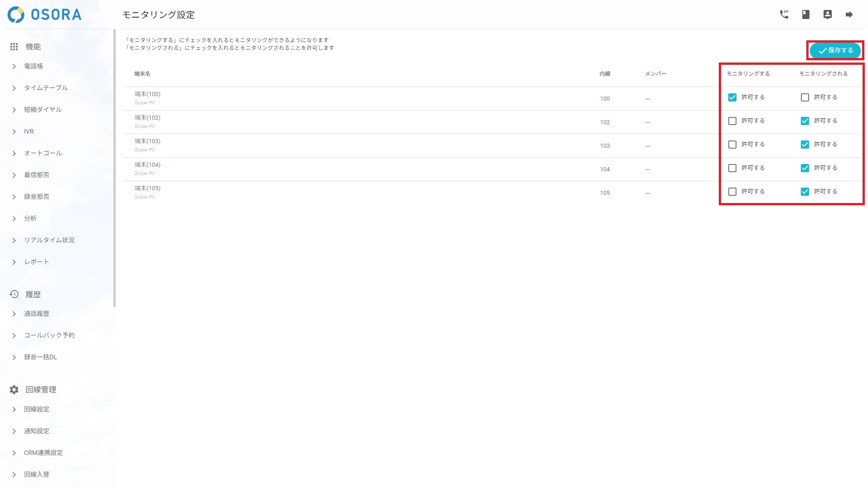This screenshot has height=488, width=868.
Task: Expand the 電話帳 chevron
Action: click(x=14, y=66)
